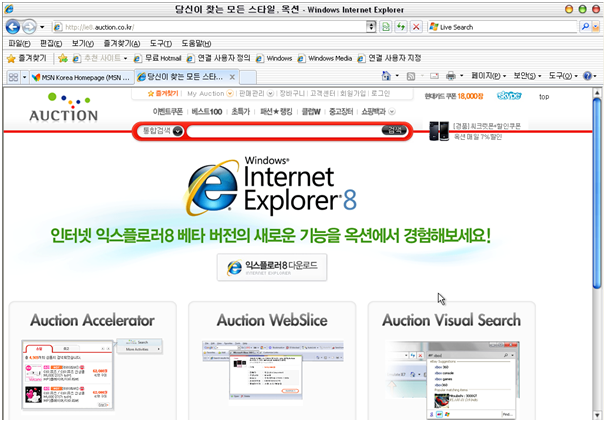Click the scrollbar down arrow

(x=597, y=415)
